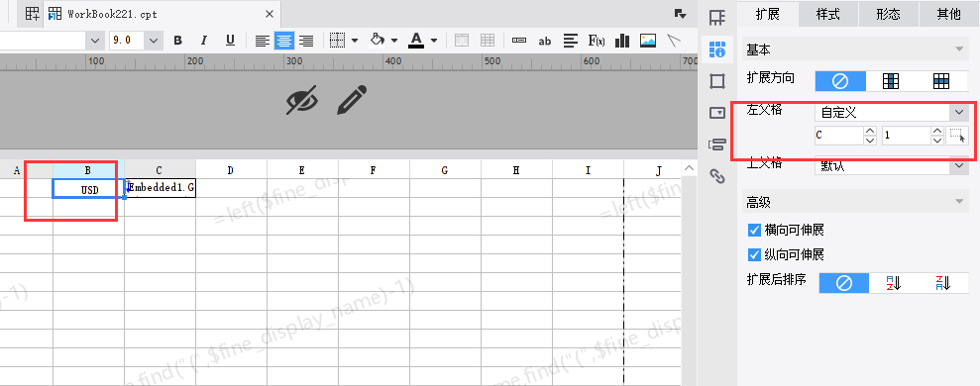Apply the fill bucket background color
The image size is (980, 386).
click(x=377, y=41)
